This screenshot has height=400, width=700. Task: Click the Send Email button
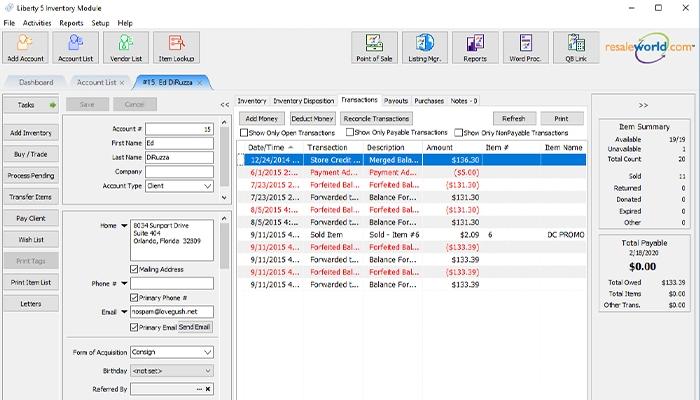pos(194,327)
